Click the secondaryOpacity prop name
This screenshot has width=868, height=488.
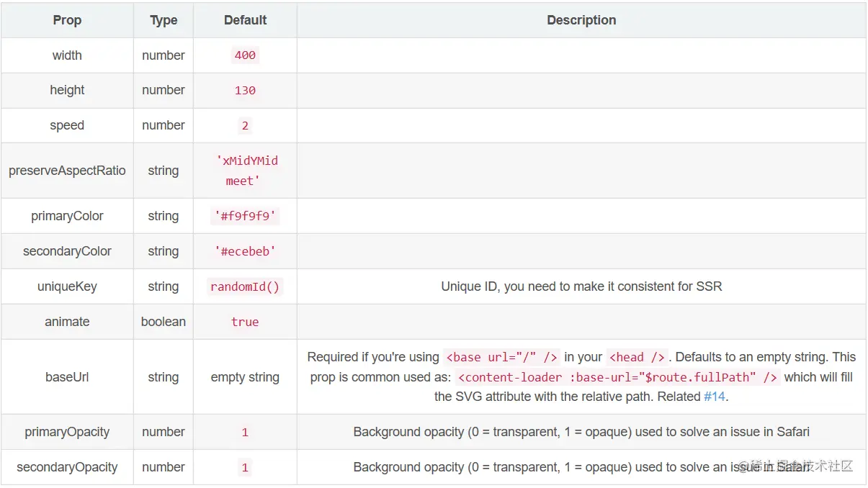click(x=67, y=467)
